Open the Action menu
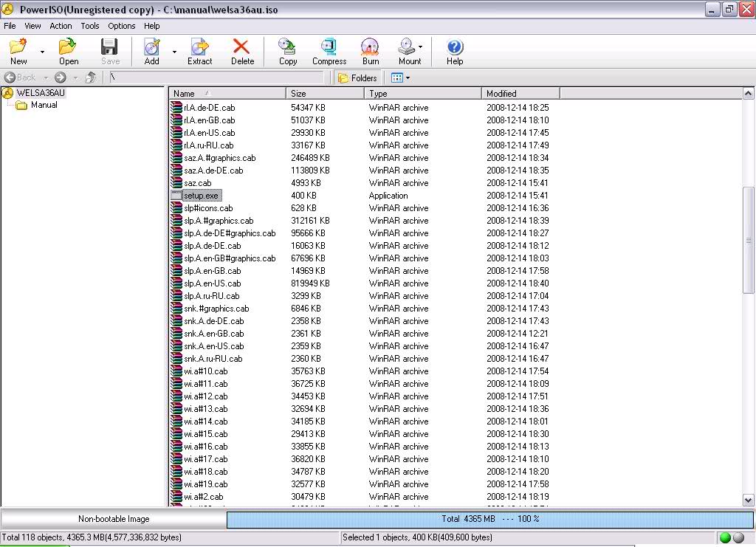 tap(61, 26)
